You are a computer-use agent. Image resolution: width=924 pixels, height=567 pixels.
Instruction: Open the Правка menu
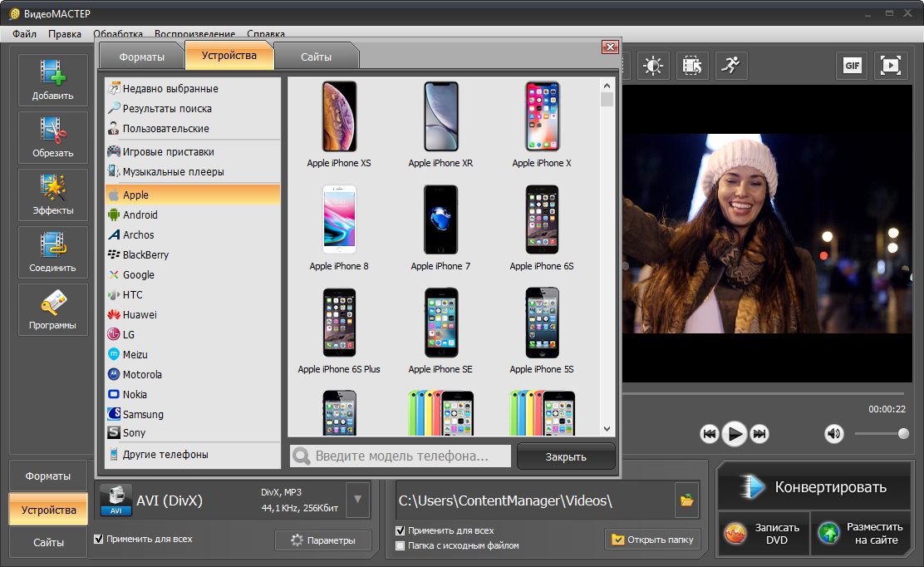65,33
